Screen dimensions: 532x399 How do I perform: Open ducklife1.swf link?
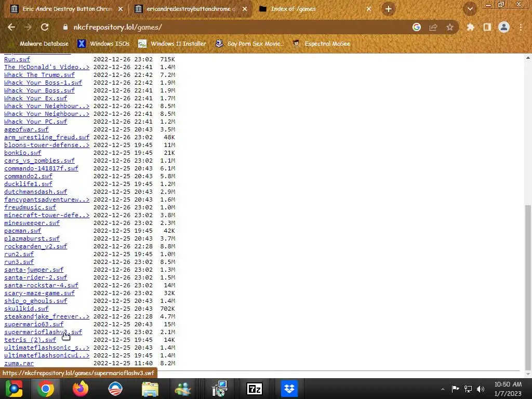click(28, 184)
